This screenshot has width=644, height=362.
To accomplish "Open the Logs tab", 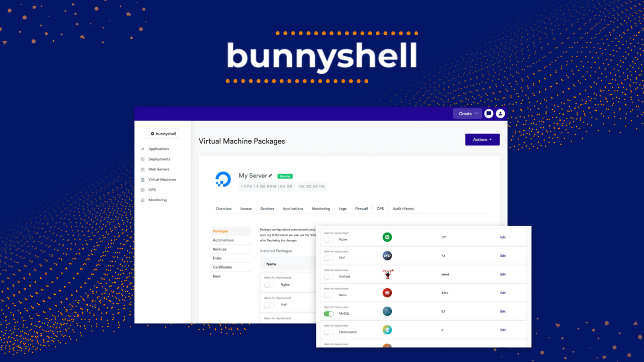I will coord(343,209).
